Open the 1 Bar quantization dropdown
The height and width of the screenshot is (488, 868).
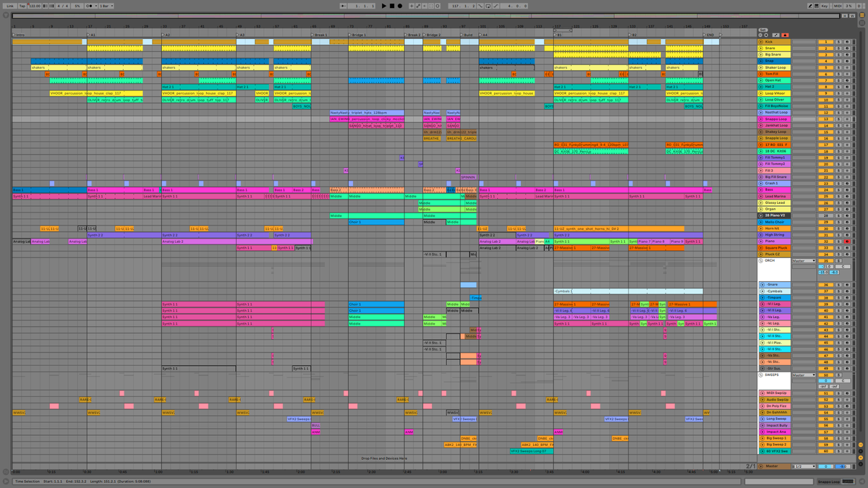[x=106, y=6]
